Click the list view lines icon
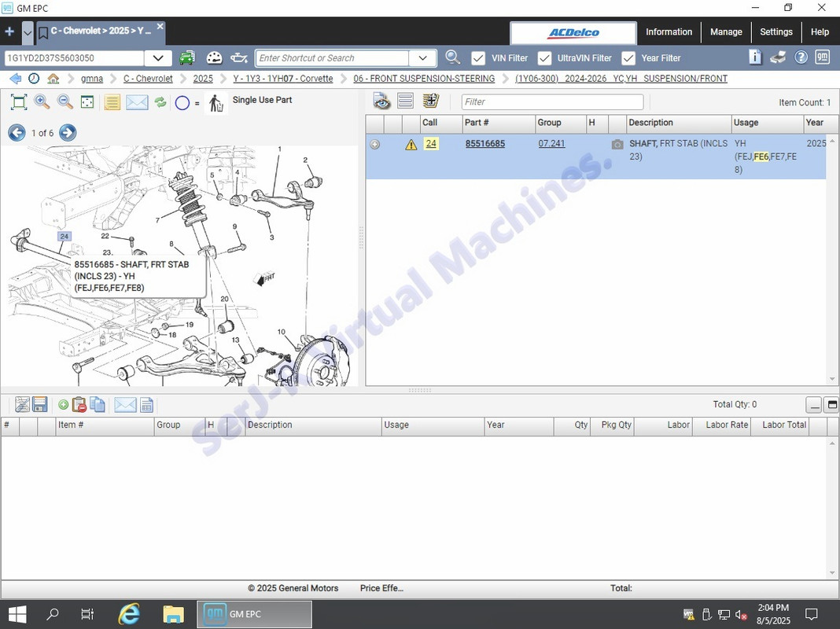The image size is (840, 629). click(406, 101)
